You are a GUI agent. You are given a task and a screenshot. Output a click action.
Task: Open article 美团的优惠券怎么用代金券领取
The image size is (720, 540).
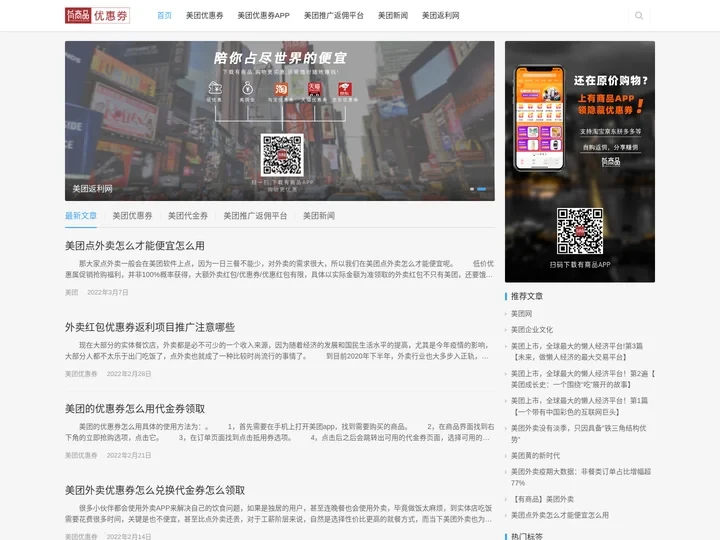coord(135,409)
